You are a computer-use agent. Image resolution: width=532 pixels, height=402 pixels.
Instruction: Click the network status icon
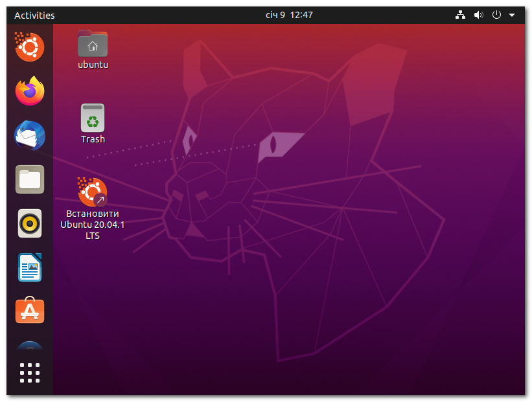(460, 14)
